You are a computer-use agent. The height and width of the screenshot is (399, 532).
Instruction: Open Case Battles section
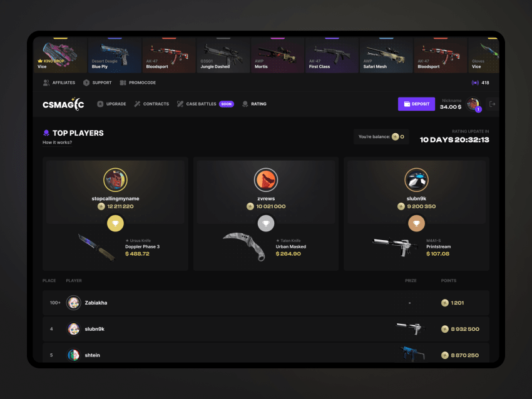tap(205, 104)
